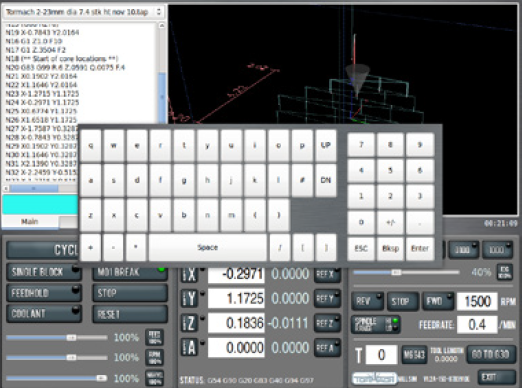Click the G-code vertical scrollbar
The image size is (522, 388).
(162, 73)
